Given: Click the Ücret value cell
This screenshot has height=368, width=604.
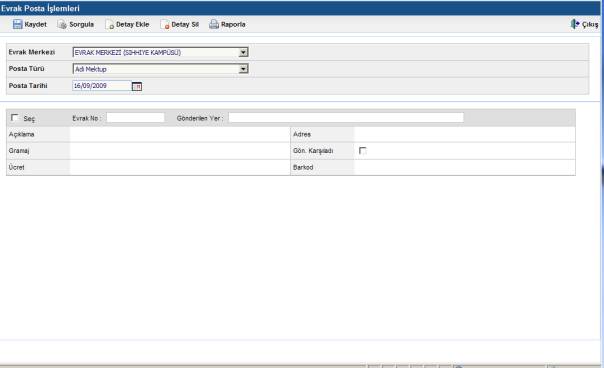Looking at the screenshot, I should pyautogui.click(x=180, y=167).
